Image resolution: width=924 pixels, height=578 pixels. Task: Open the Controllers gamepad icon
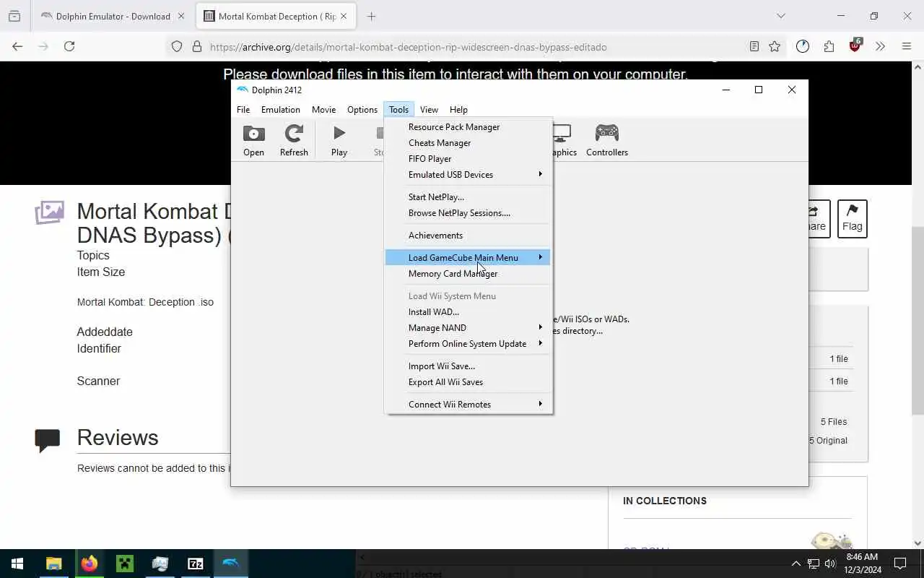click(607, 140)
